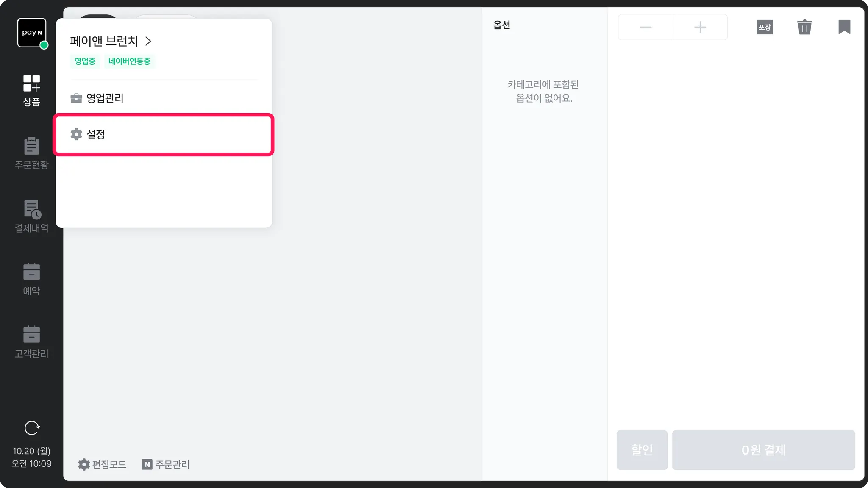
Task: Click the refresh sync icon
Action: (32, 428)
